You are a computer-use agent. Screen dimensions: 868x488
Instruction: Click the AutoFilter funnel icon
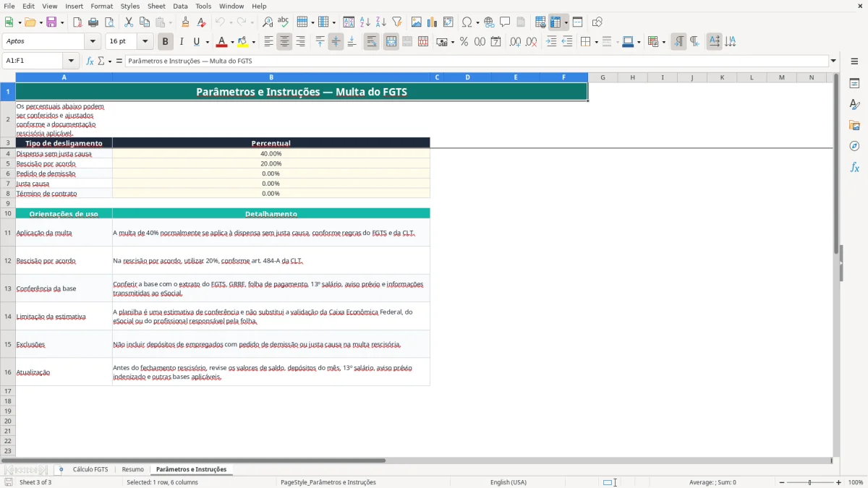tap(397, 22)
